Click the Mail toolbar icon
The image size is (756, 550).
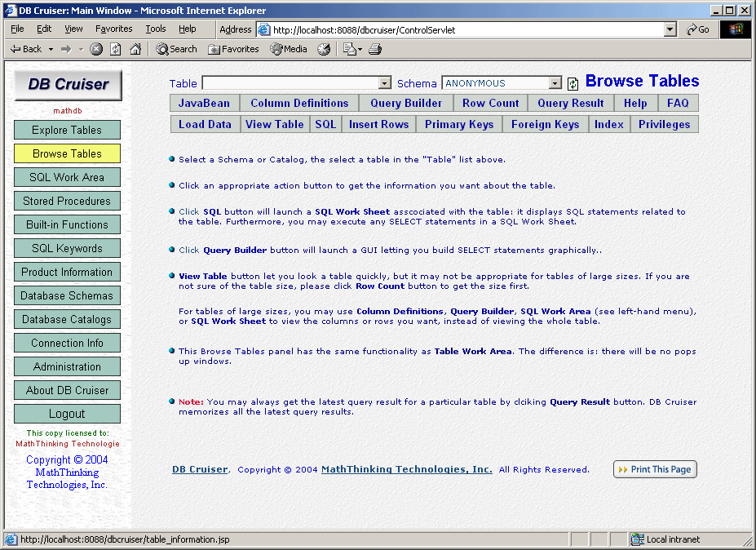click(349, 49)
